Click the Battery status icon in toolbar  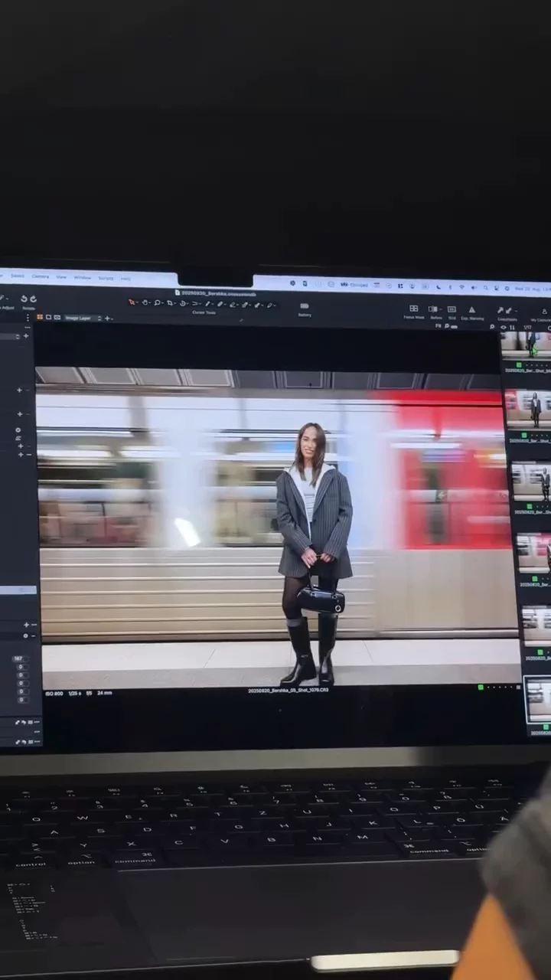(x=305, y=306)
